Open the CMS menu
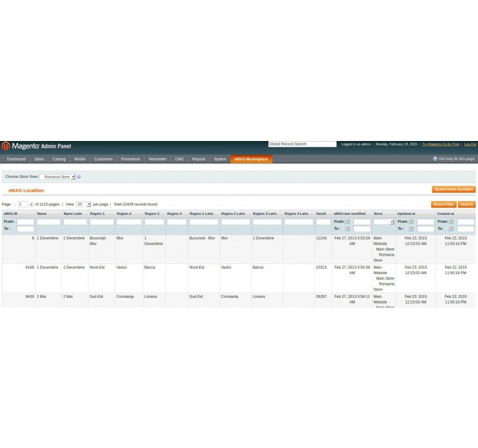The height and width of the screenshot is (448, 478). (179, 159)
